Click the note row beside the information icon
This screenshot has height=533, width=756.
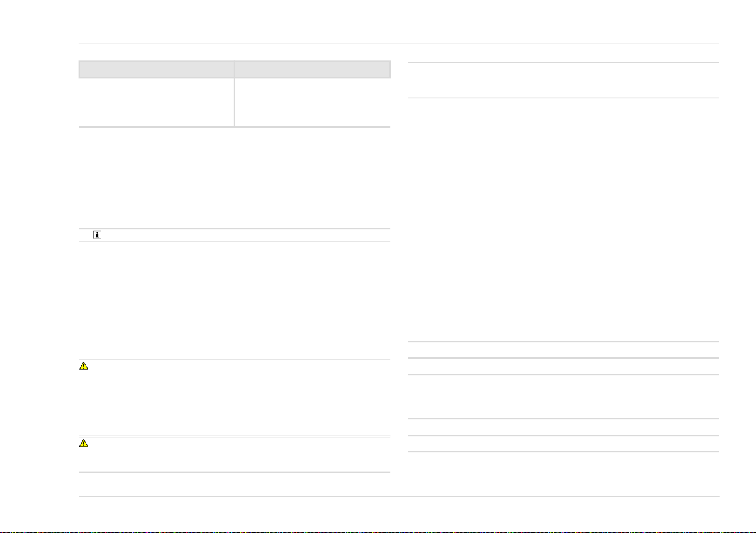coord(234,235)
